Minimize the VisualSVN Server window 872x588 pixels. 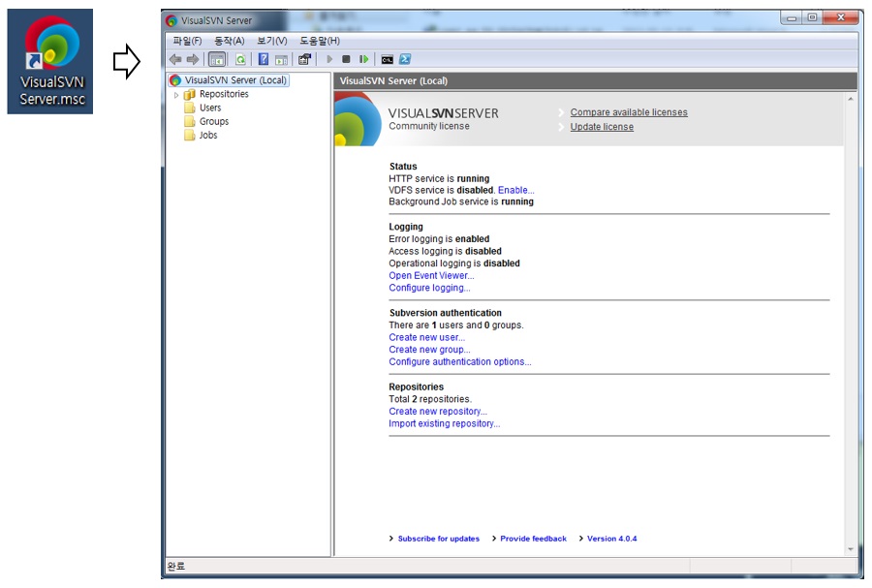[x=792, y=18]
